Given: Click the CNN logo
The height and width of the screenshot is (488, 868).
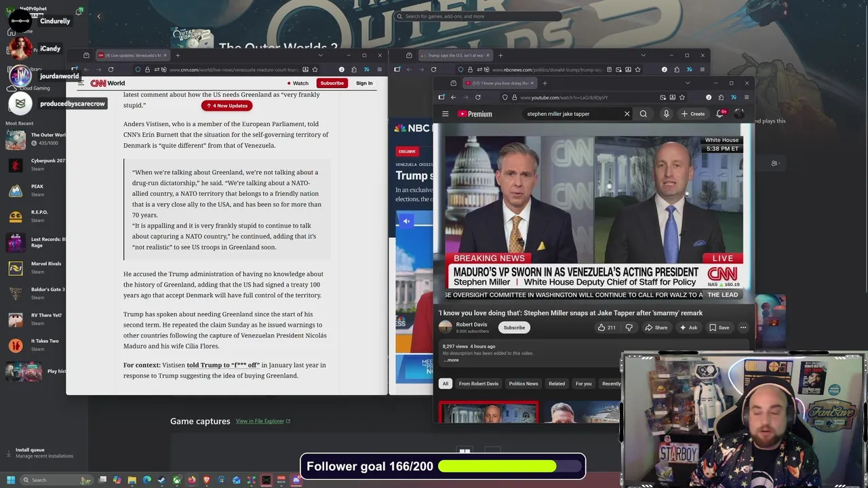Looking at the screenshot, I should (98, 83).
